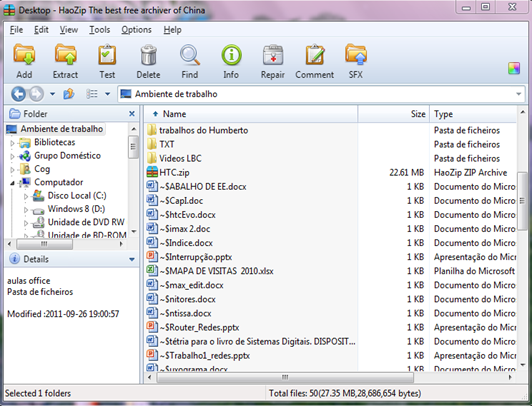This screenshot has width=532, height=406.
Task: Click the colorful skin icon
Action: [514, 69]
